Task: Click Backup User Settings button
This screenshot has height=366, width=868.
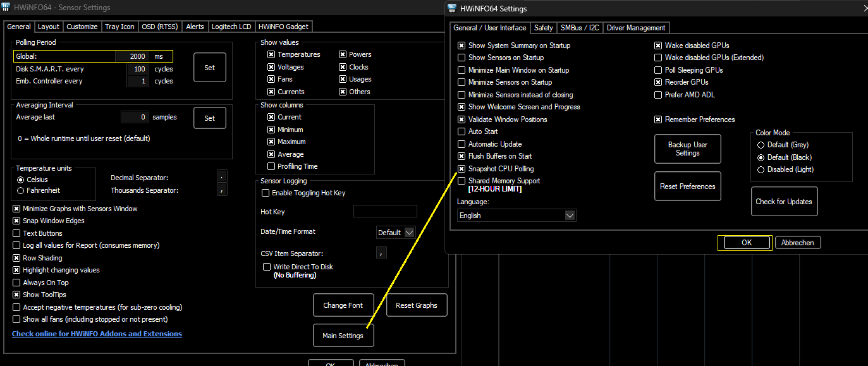Action: pos(688,149)
